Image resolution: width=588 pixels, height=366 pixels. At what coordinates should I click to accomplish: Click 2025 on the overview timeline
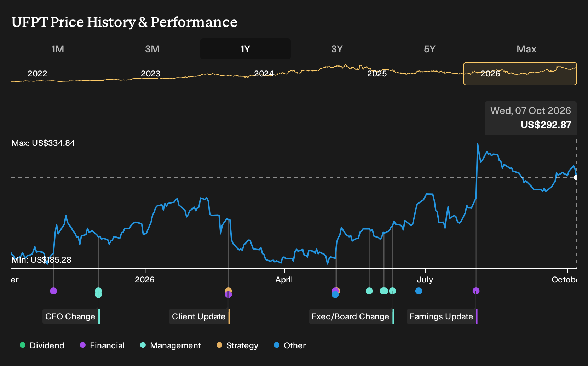tap(377, 74)
